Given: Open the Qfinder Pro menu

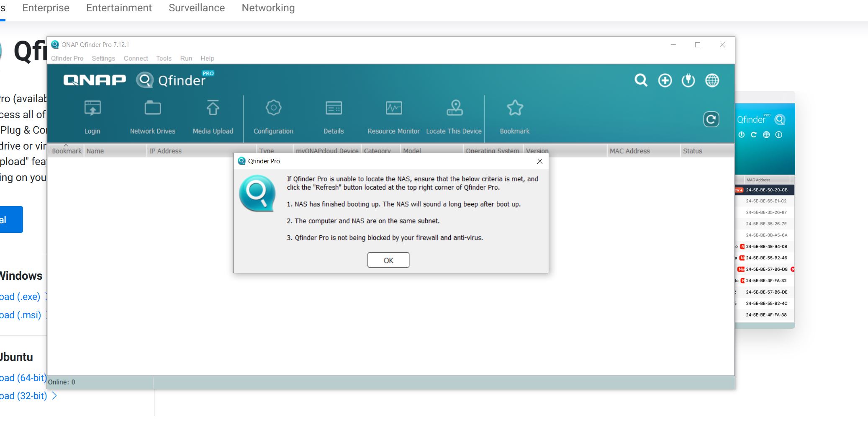Looking at the screenshot, I should coord(67,58).
